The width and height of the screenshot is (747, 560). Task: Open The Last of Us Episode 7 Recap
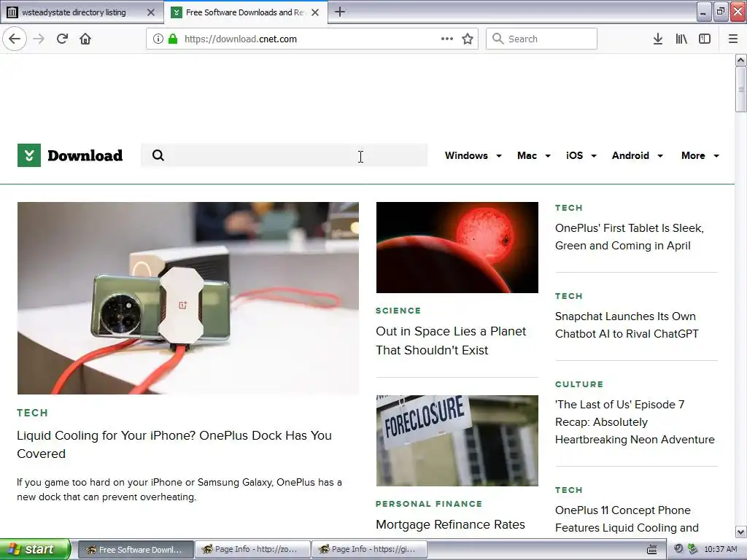pos(635,422)
